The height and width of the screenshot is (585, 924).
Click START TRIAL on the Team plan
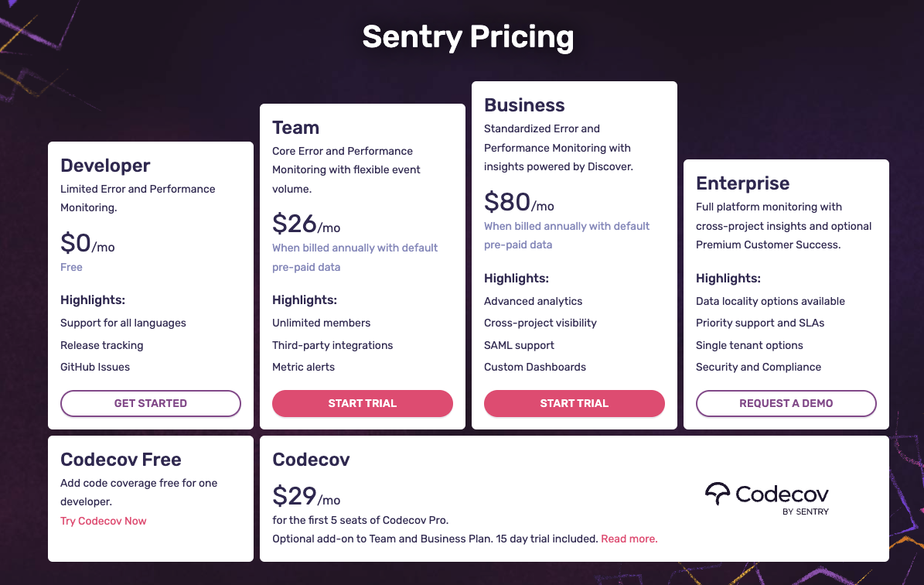tap(362, 403)
